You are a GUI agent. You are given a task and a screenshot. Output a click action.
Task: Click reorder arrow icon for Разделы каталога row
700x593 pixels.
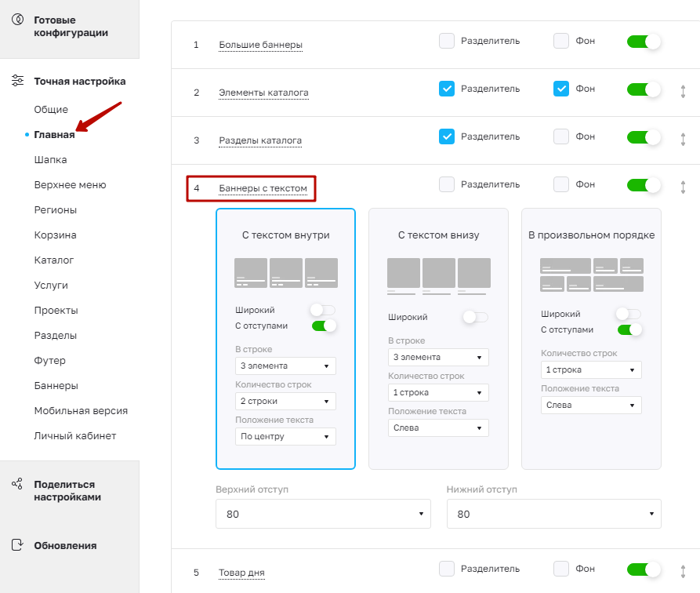point(683,140)
